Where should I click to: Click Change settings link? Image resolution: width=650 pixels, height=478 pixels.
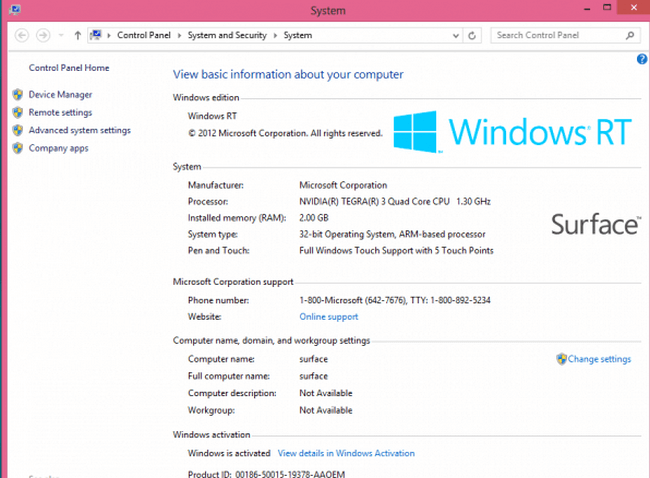(599, 359)
